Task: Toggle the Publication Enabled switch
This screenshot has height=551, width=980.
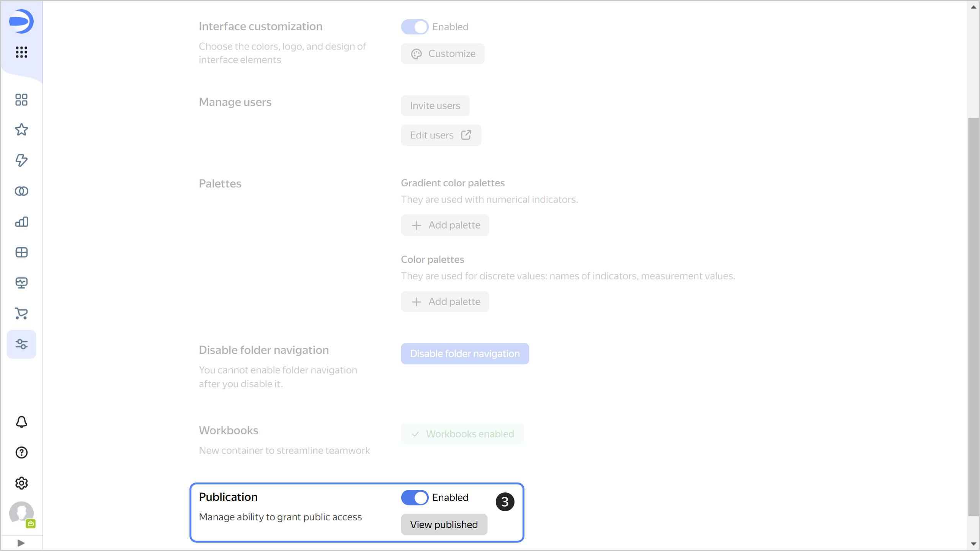Action: tap(415, 497)
